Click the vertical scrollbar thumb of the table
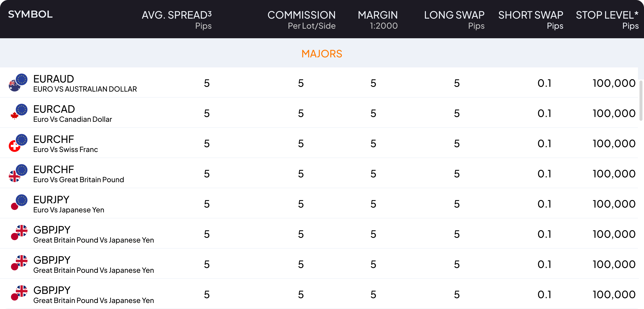 pyautogui.click(x=641, y=101)
